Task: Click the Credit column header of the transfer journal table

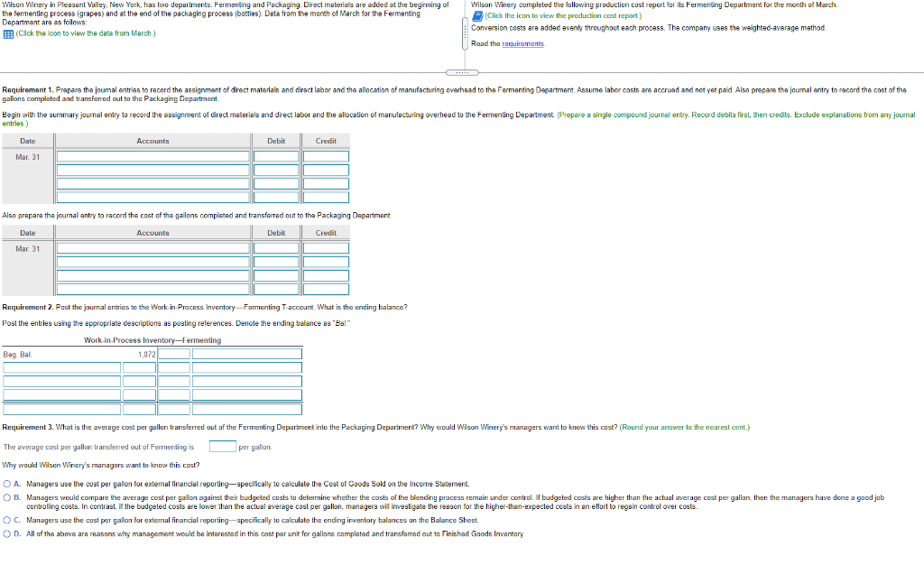Action: click(326, 233)
